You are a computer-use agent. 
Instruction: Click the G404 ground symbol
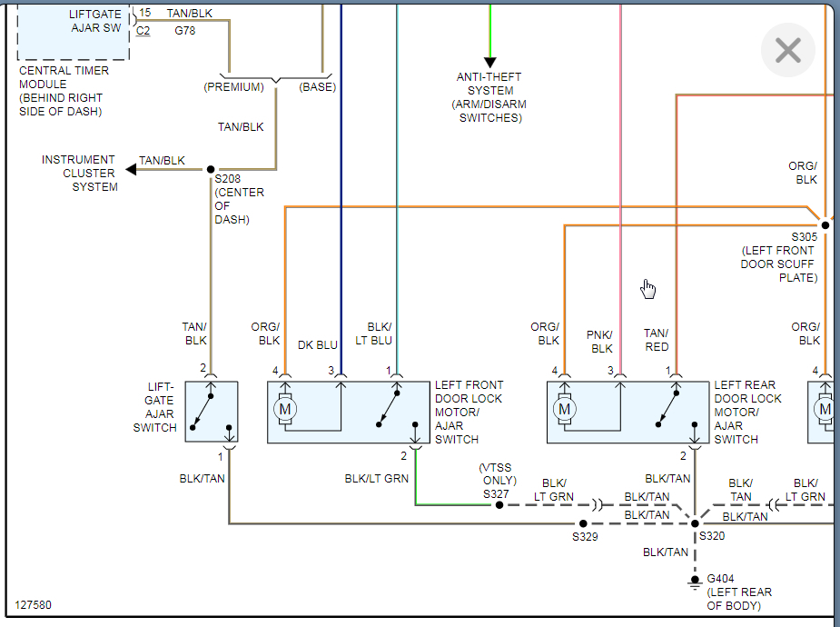(x=695, y=582)
